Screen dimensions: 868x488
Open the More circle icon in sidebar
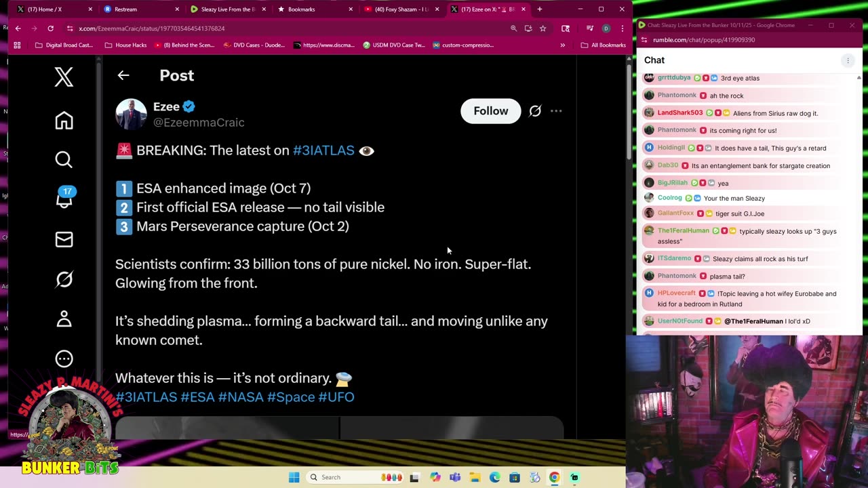coord(64,359)
